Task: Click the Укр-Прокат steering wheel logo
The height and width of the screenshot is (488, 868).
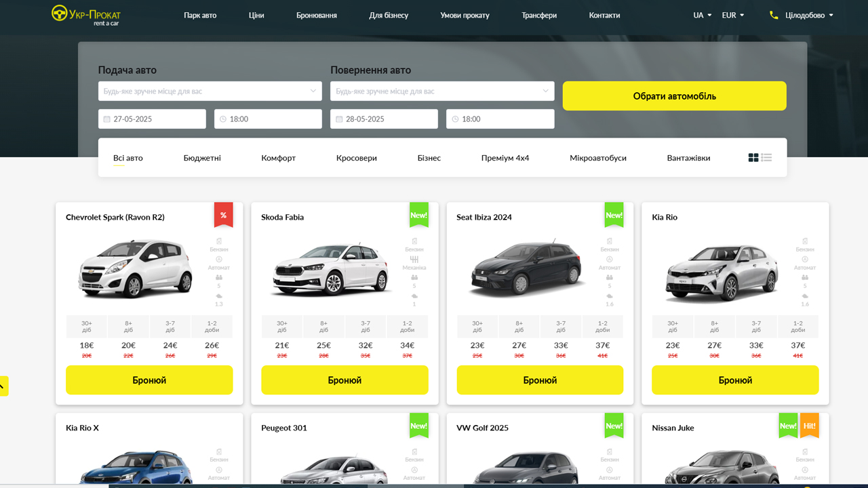Action: coord(60,13)
